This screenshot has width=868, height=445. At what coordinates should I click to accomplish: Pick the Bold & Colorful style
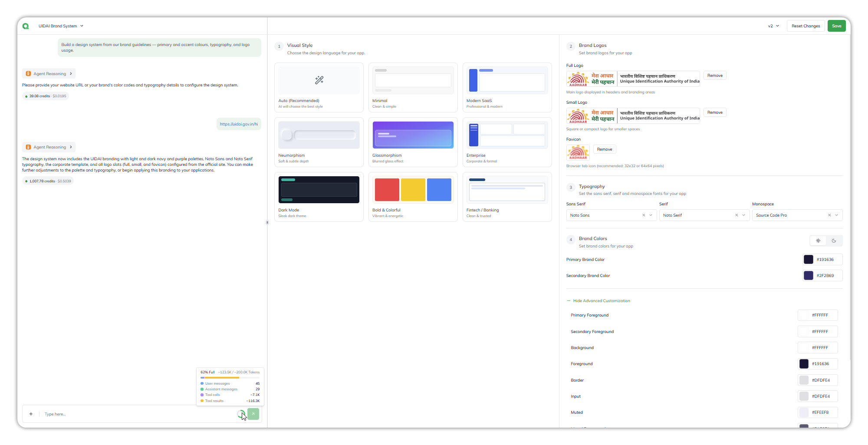413,197
